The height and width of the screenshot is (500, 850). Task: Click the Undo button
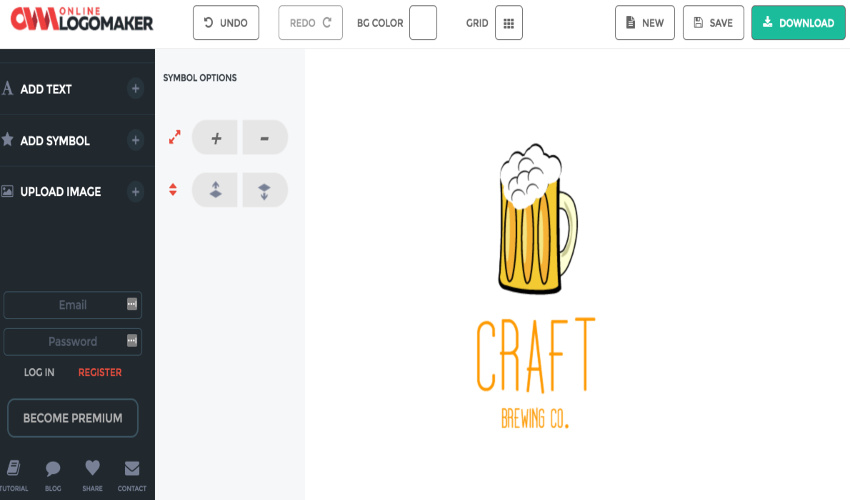pyautogui.click(x=226, y=23)
